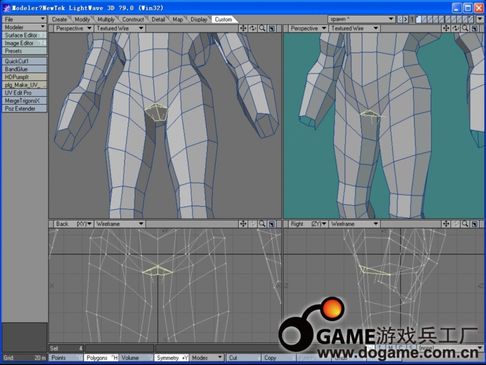This screenshot has width=486, height=365.
Task: Select the first layer slot in layer bank
Action: [x=419, y=19]
